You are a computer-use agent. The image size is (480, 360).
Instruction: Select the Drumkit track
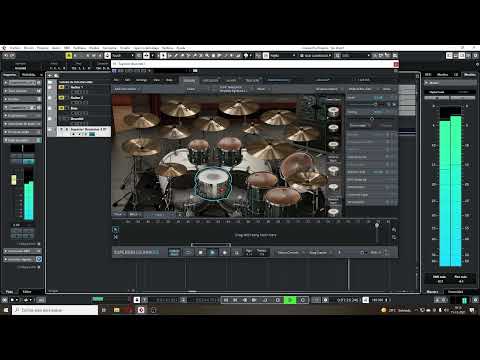[77, 119]
